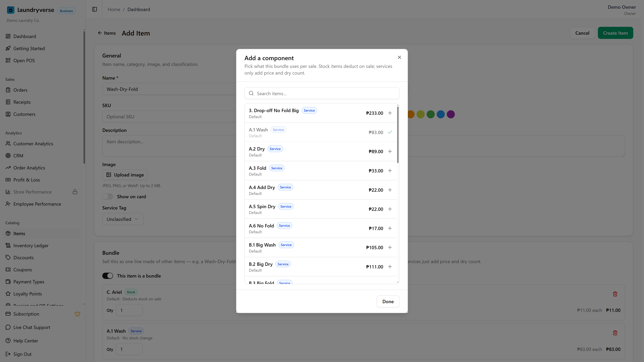The width and height of the screenshot is (644, 362).
Task: Select the purple color swatch
Action: coord(450,114)
